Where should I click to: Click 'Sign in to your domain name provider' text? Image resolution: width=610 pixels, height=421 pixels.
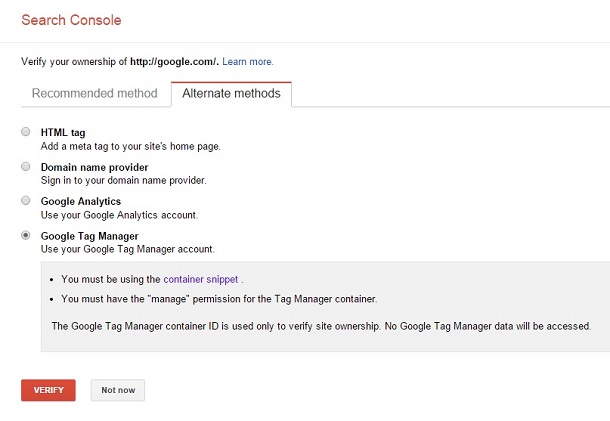(123, 181)
